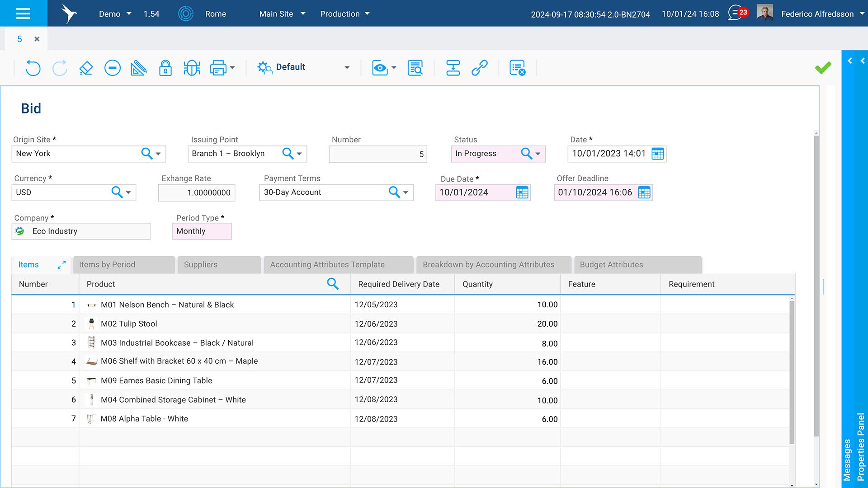Click the chain link icon

479,68
